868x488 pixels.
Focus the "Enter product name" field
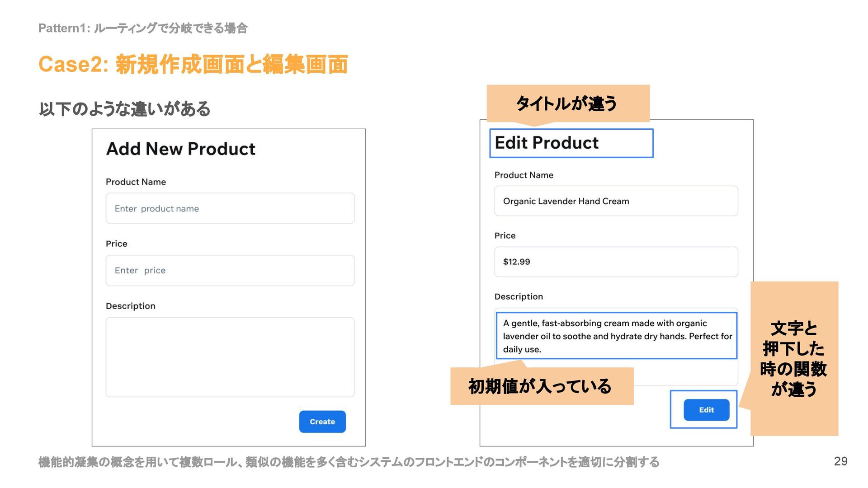(230, 208)
